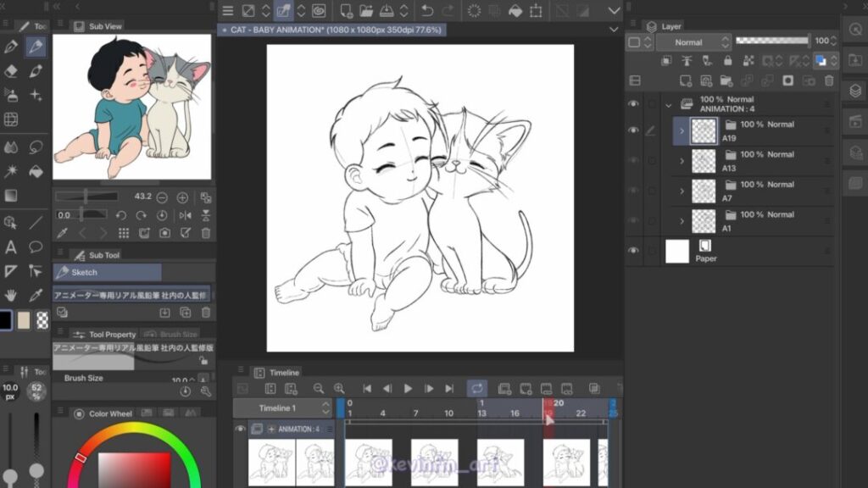This screenshot has height=488, width=868.
Task: Open the hamburger menu in command bar
Action: coord(227,11)
